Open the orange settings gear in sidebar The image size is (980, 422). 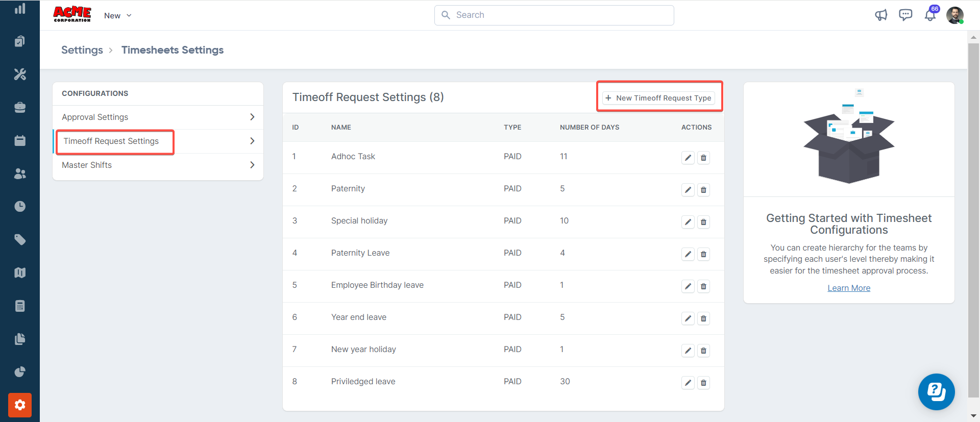pyautogui.click(x=20, y=405)
